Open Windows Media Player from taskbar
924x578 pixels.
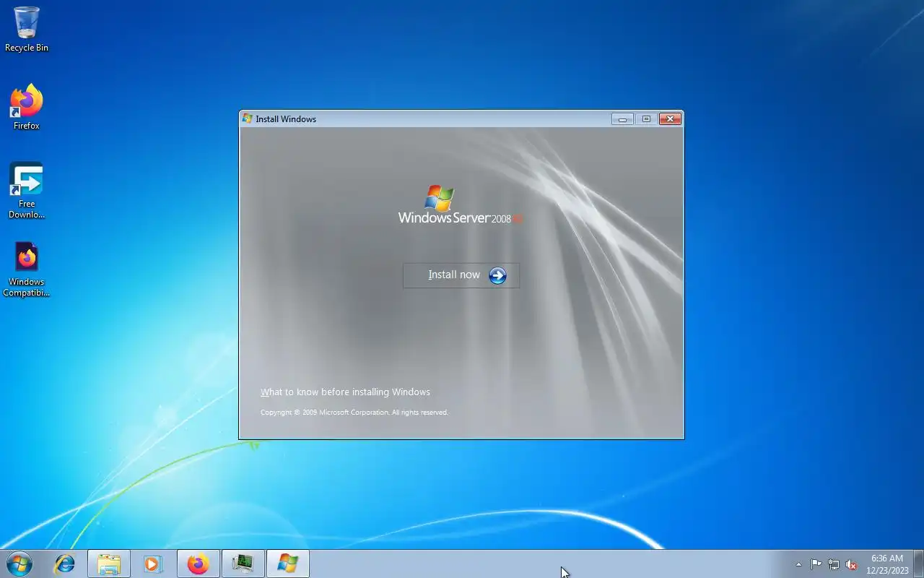(153, 564)
